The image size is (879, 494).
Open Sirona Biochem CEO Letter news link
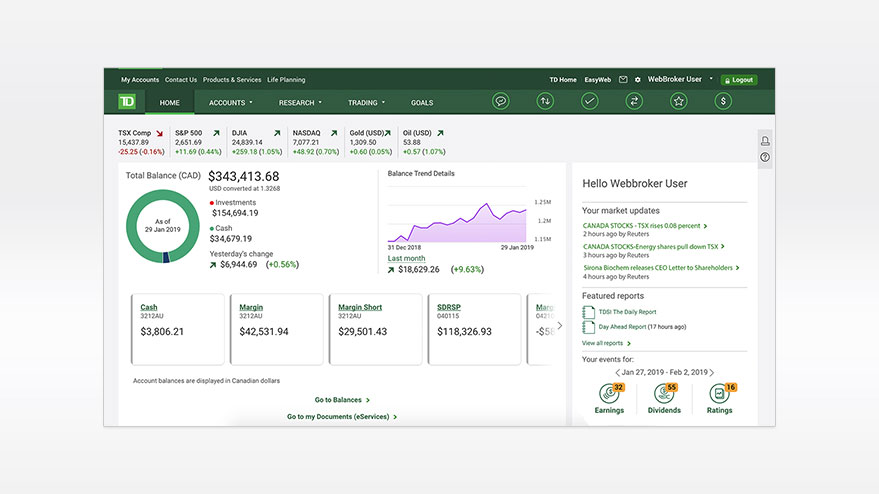click(x=660, y=268)
